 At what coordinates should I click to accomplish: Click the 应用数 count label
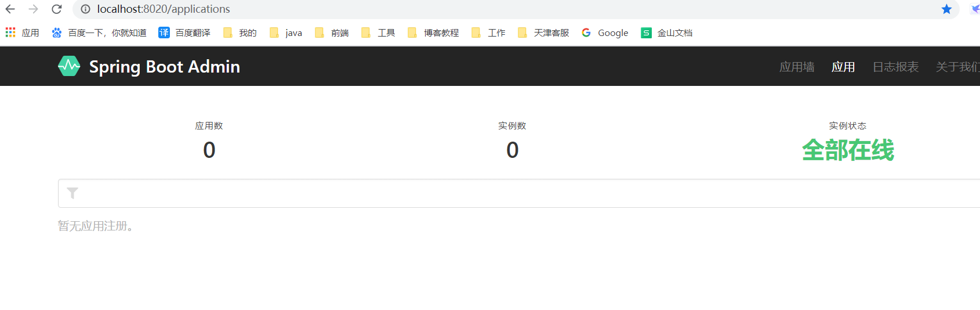(209, 126)
